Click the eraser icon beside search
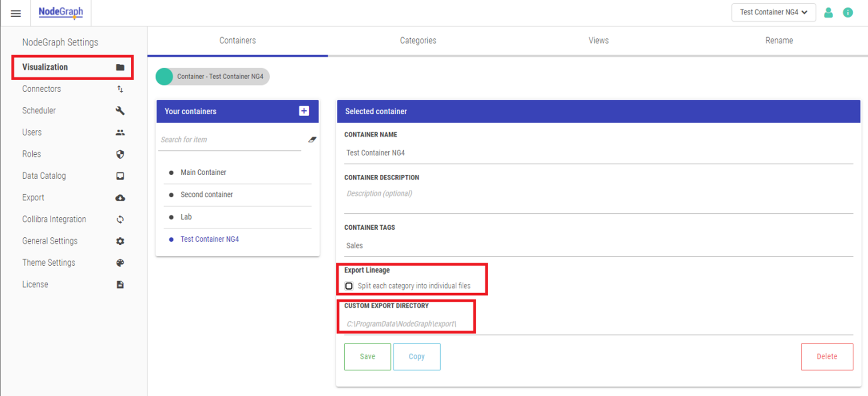 pyautogui.click(x=312, y=139)
